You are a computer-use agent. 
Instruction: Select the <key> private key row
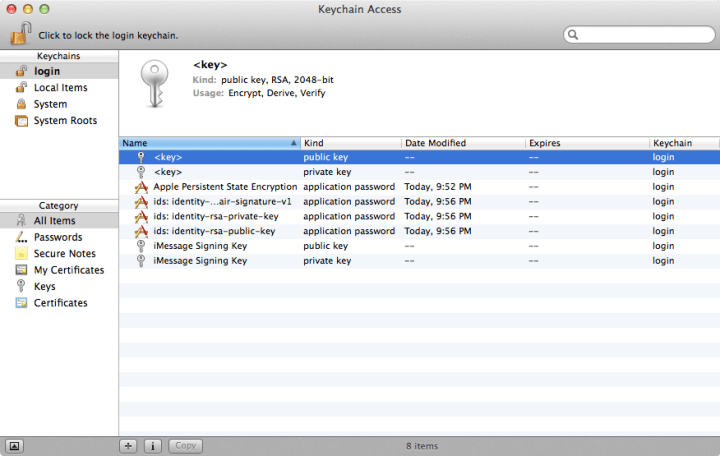pyautogui.click(x=419, y=172)
